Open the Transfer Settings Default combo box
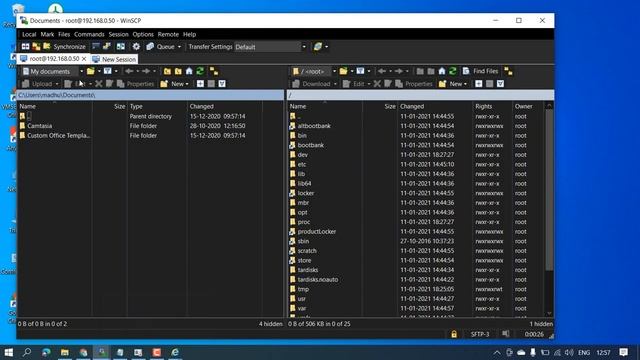640x360 pixels. (x=271, y=47)
